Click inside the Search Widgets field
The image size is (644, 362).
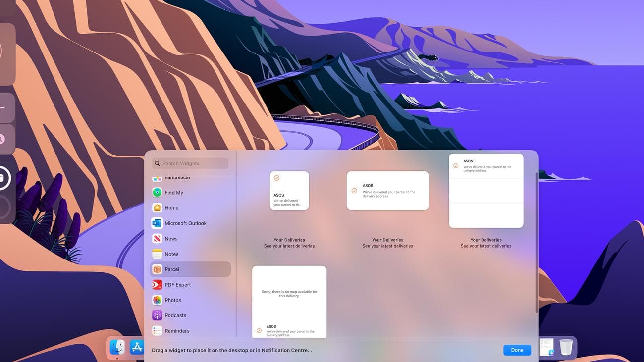tap(191, 163)
